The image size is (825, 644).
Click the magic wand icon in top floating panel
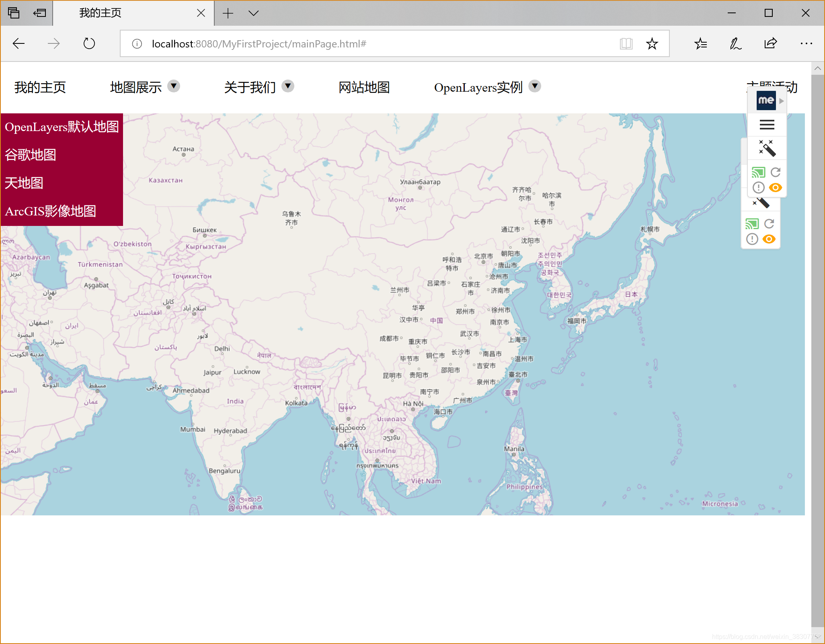pyautogui.click(x=767, y=148)
